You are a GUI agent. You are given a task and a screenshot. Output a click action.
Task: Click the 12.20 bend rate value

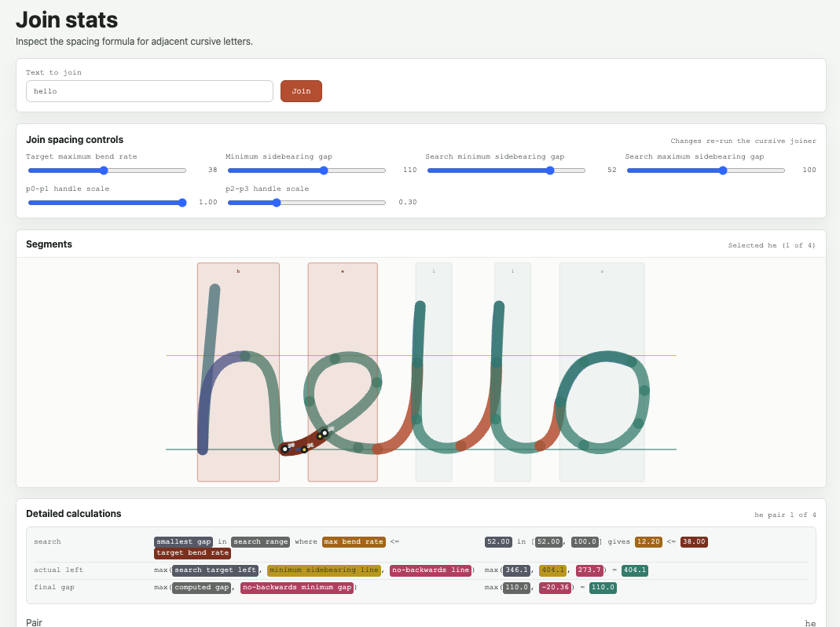[x=648, y=542]
